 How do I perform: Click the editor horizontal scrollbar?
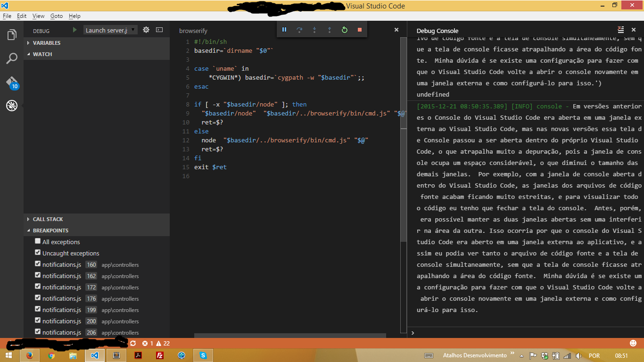pos(290,336)
